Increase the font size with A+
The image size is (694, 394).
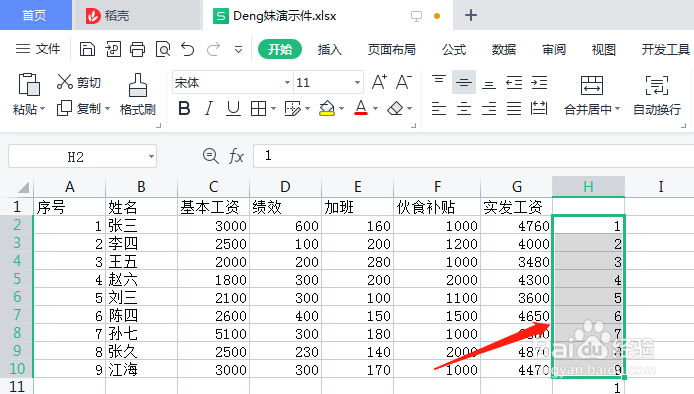pos(379,82)
